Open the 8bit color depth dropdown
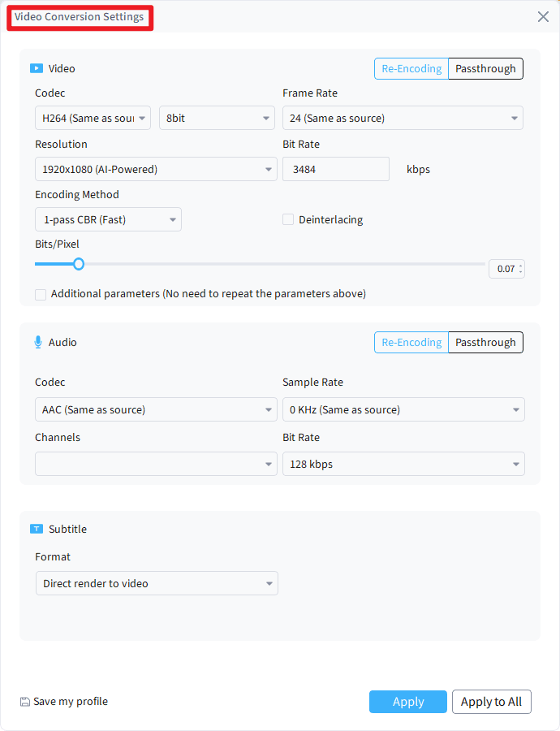This screenshot has width=560, height=731. tap(216, 117)
